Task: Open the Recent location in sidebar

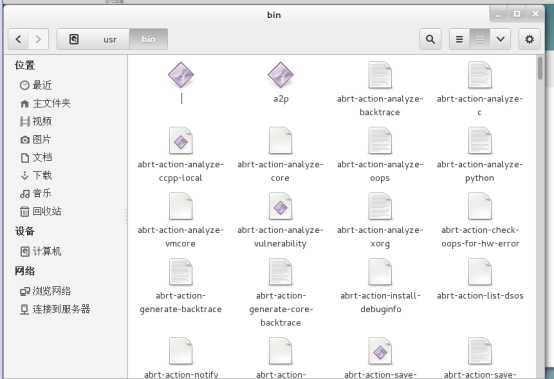Action: (36, 85)
